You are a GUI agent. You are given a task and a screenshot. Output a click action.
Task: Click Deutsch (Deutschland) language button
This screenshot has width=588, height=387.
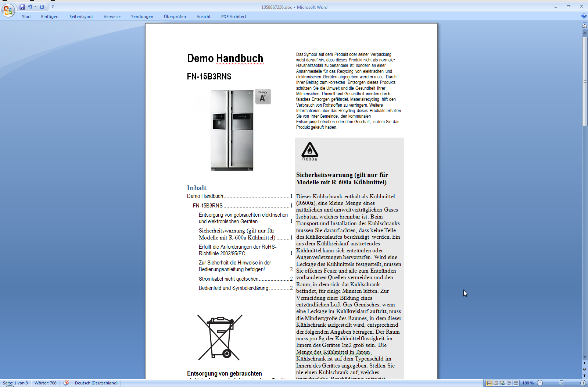pos(96,383)
